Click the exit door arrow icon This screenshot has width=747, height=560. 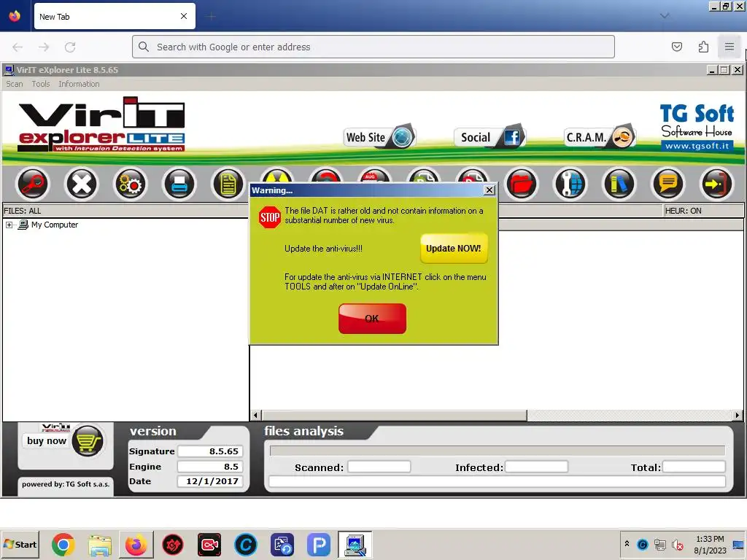click(716, 184)
